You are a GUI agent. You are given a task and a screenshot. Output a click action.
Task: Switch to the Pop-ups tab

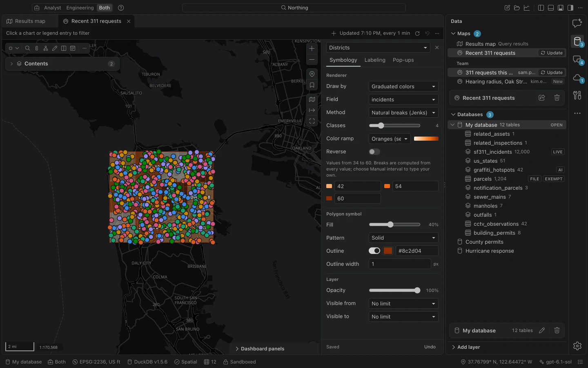pos(403,60)
